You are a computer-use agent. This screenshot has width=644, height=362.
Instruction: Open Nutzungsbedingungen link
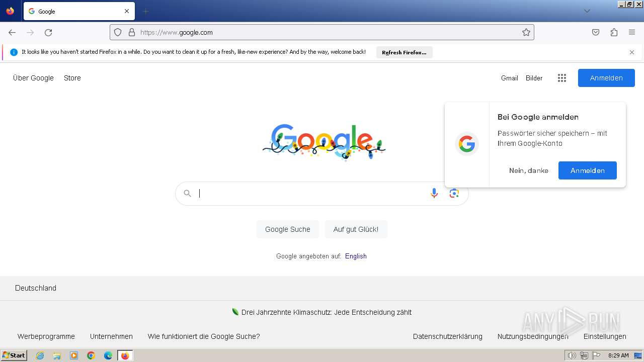pos(533,336)
